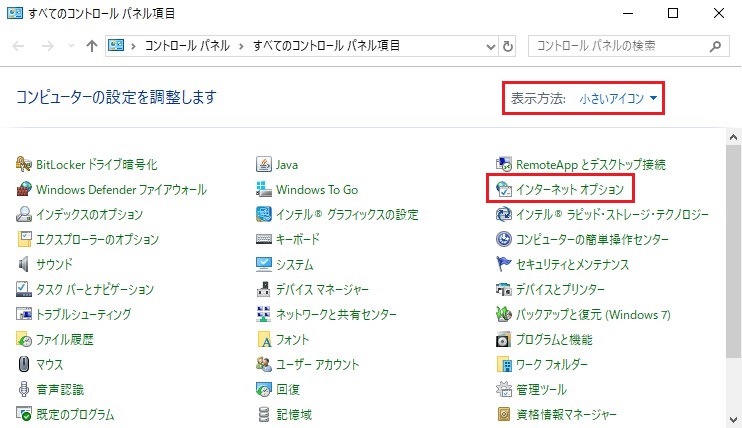Viewport: 742px width, 428px height.
Task: Click the scrollbar up arrow
Action: click(x=733, y=137)
